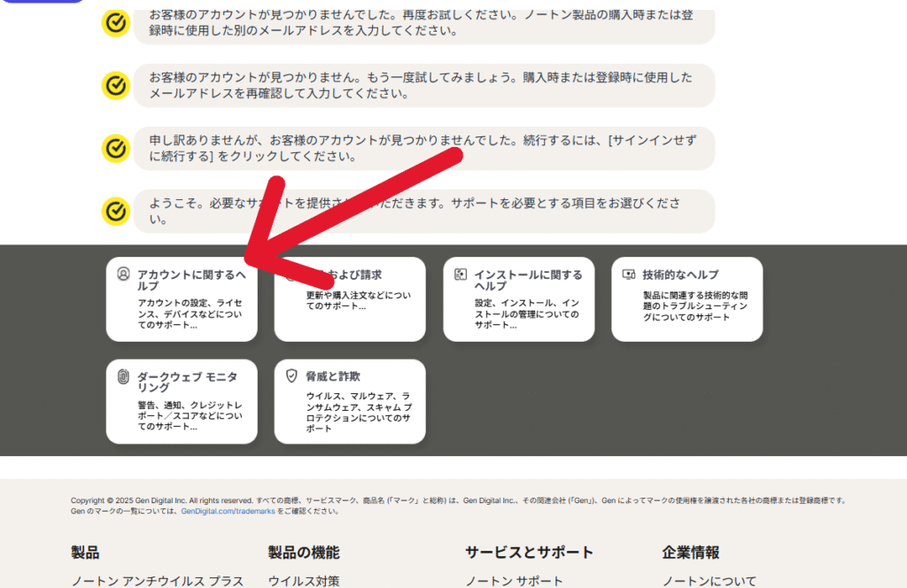Click the Norton checkmark beside the 申し訳ありません message

coord(115,148)
